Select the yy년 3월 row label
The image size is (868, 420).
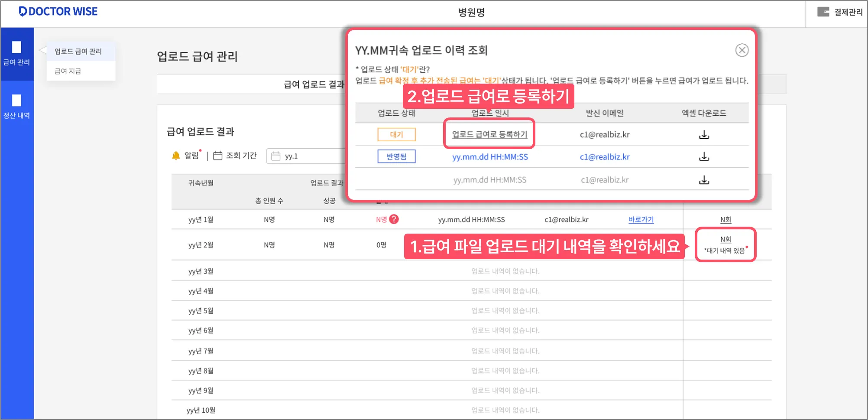(x=201, y=271)
